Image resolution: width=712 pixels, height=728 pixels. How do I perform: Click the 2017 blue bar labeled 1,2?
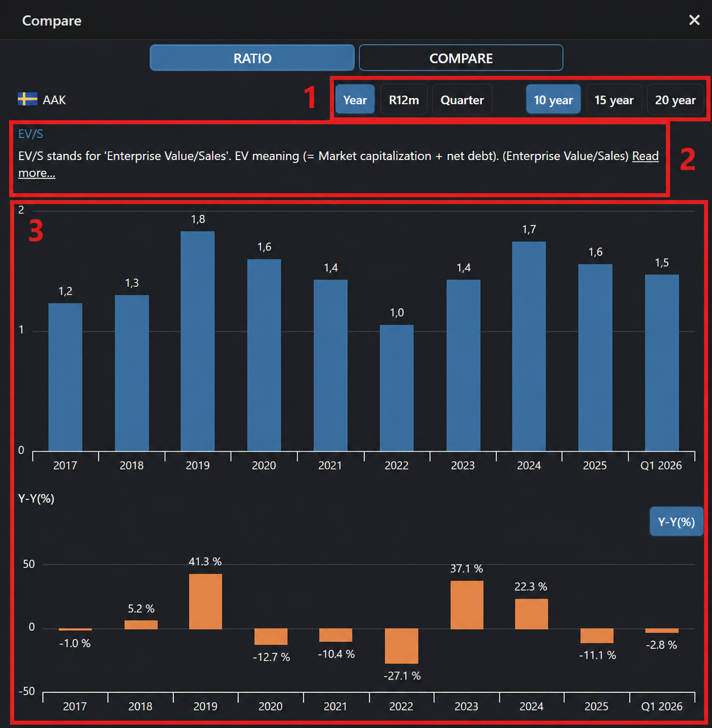[65, 377]
